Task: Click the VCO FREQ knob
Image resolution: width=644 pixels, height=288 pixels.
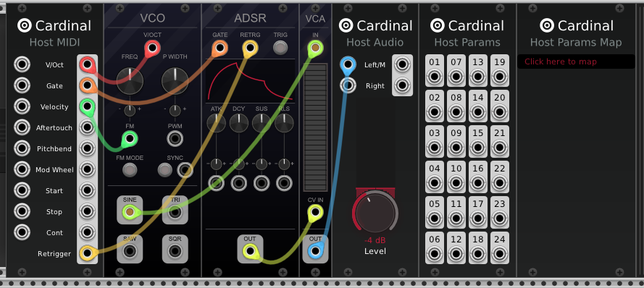Action: [x=130, y=81]
